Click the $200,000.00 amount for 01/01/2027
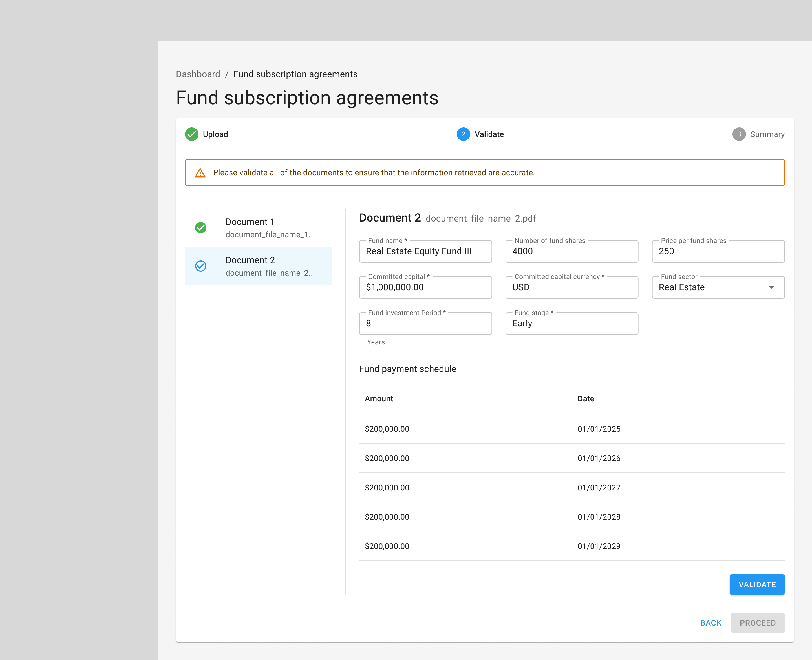 click(387, 488)
